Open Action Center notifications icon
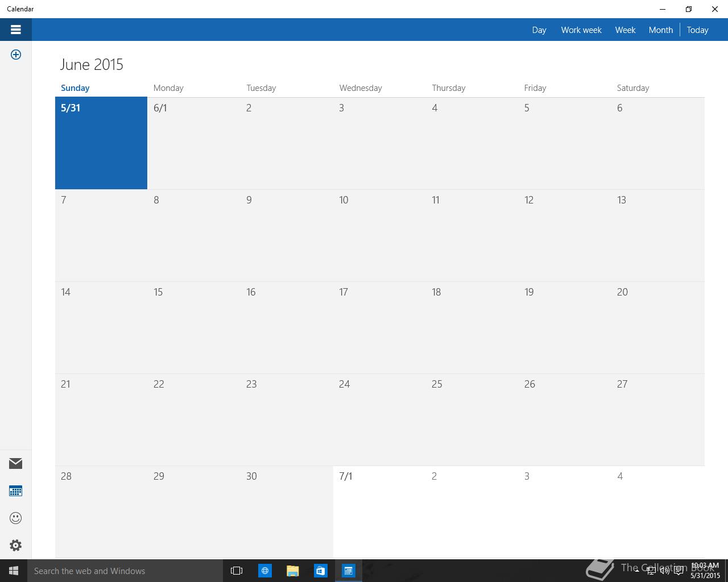The image size is (728, 582). [x=679, y=571]
